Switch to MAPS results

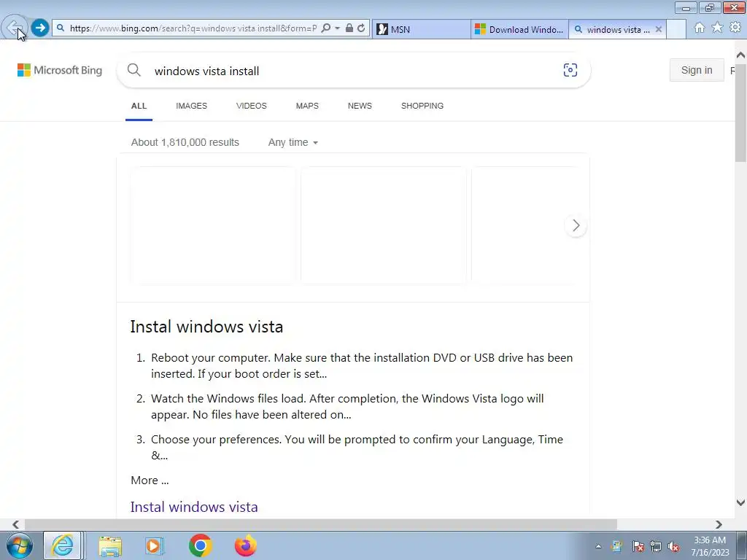pos(307,106)
